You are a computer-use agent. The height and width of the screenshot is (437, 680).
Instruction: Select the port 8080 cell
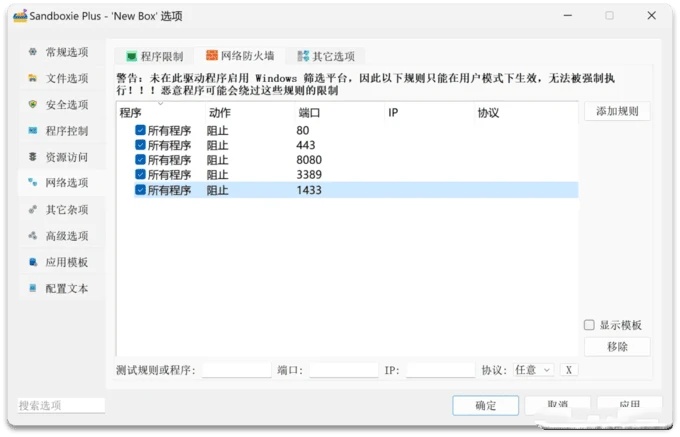(x=309, y=160)
